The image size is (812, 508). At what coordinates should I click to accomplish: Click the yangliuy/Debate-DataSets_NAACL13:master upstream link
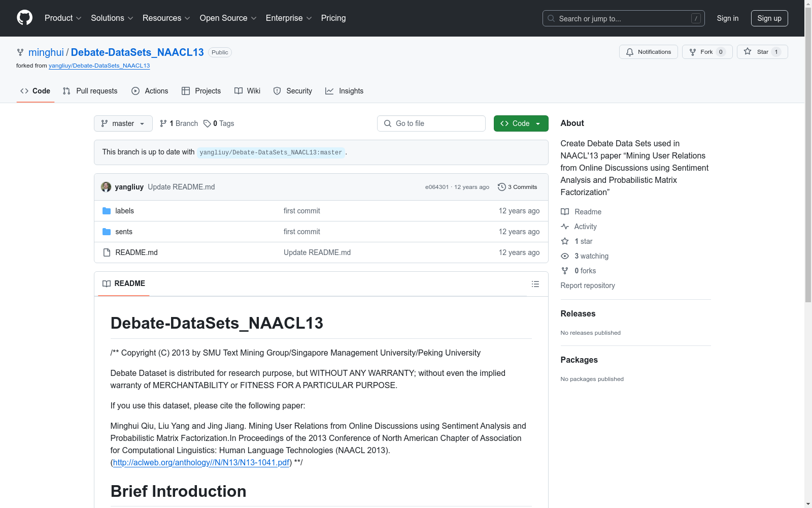(271, 152)
